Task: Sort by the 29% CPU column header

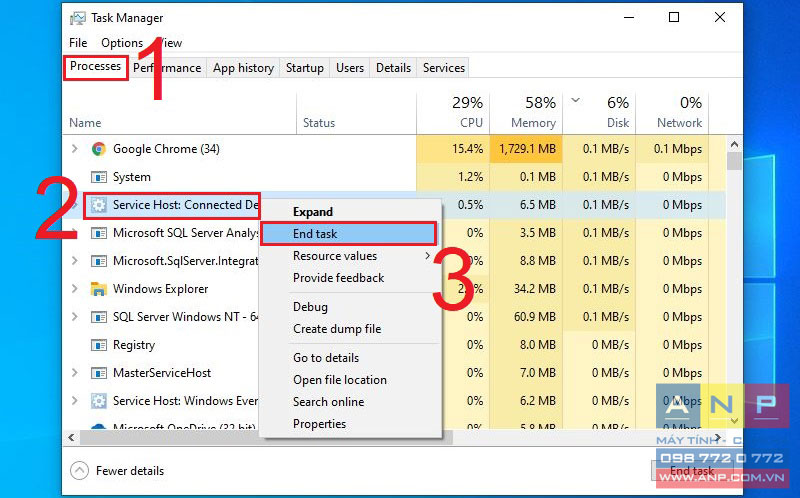Action: (x=453, y=113)
